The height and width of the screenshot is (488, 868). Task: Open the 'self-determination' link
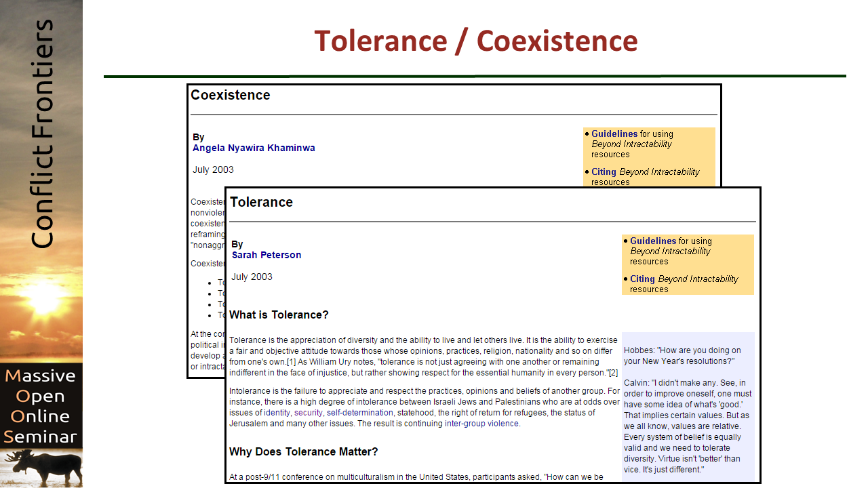(359, 413)
